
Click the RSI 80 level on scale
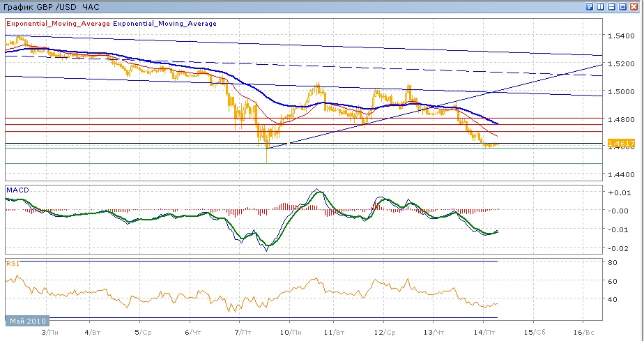coord(612,263)
